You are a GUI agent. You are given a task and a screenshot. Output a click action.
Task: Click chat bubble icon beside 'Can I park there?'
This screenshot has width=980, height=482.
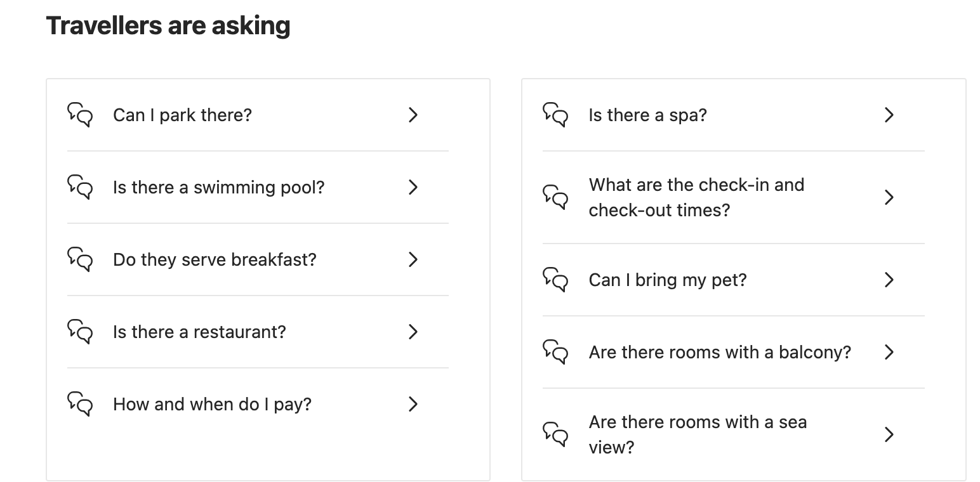80,115
